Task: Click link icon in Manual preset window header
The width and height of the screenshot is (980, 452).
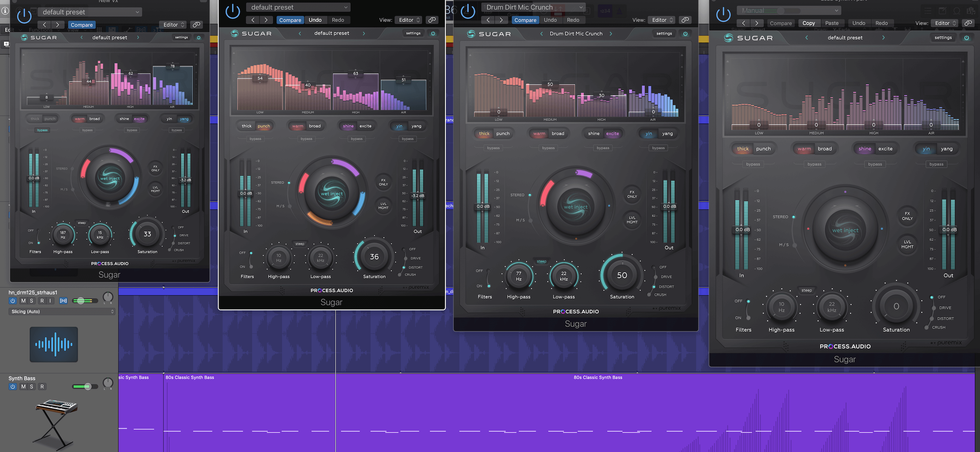Action: pyautogui.click(x=968, y=23)
